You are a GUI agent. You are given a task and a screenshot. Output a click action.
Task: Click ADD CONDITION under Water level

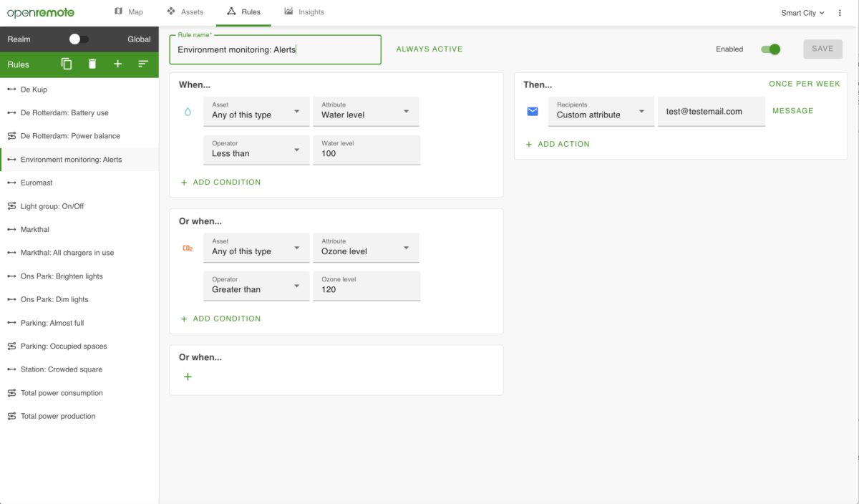coord(220,183)
